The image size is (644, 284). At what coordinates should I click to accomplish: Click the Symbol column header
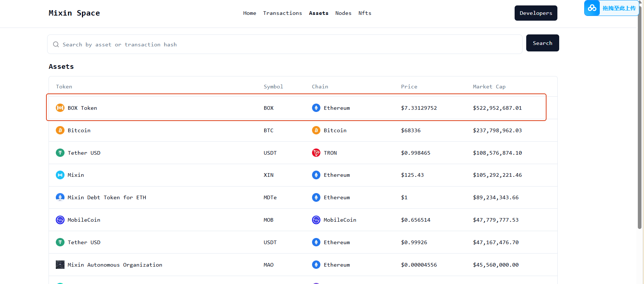coord(273,87)
